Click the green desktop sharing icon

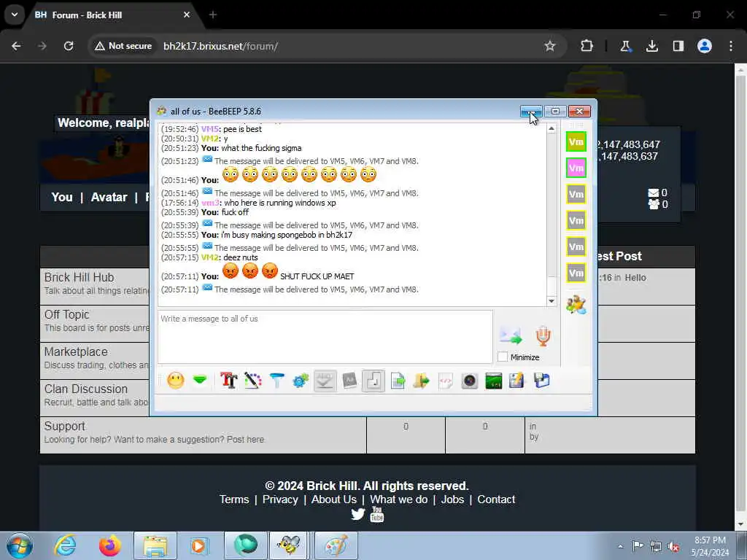coord(494,381)
